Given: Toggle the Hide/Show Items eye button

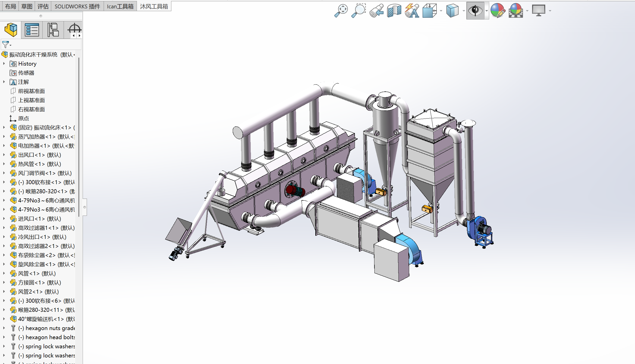Looking at the screenshot, I should point(475,11).
